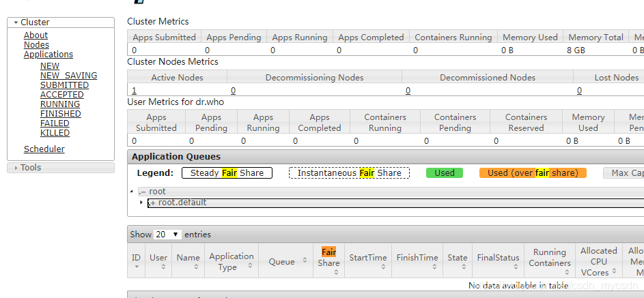Filter applications by RUNNING state
644x298 pixels.
[60, 104]
